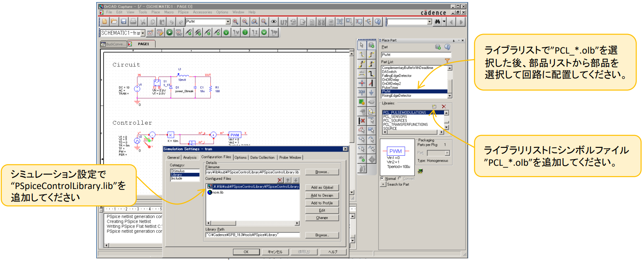This screenshot has width=644, height=265.
Task: Click the Cut scissors icon
Action: point(143,22)
